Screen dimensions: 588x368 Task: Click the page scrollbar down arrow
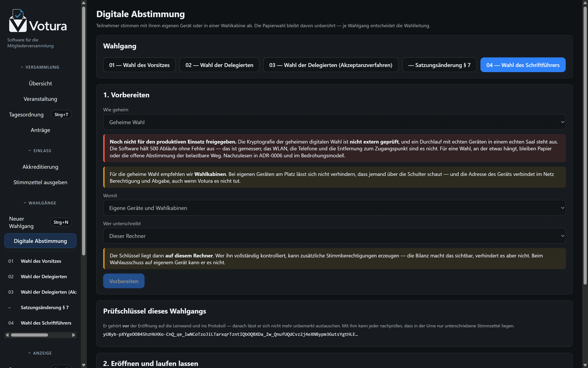pyautogui.click(x=585, y=365)
